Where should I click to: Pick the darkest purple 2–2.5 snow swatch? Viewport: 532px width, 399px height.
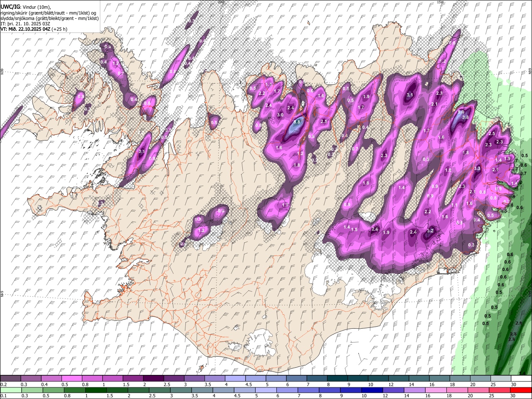click(153, 379)
